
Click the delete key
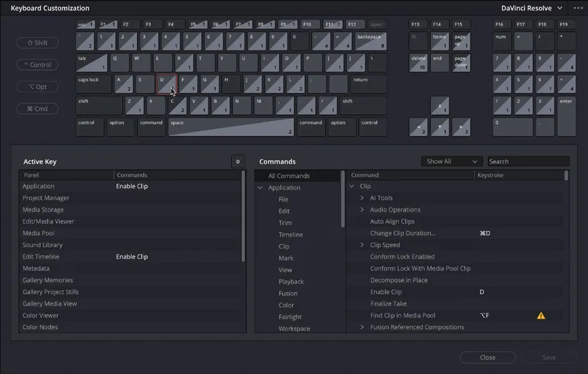(x=418, y=62)
